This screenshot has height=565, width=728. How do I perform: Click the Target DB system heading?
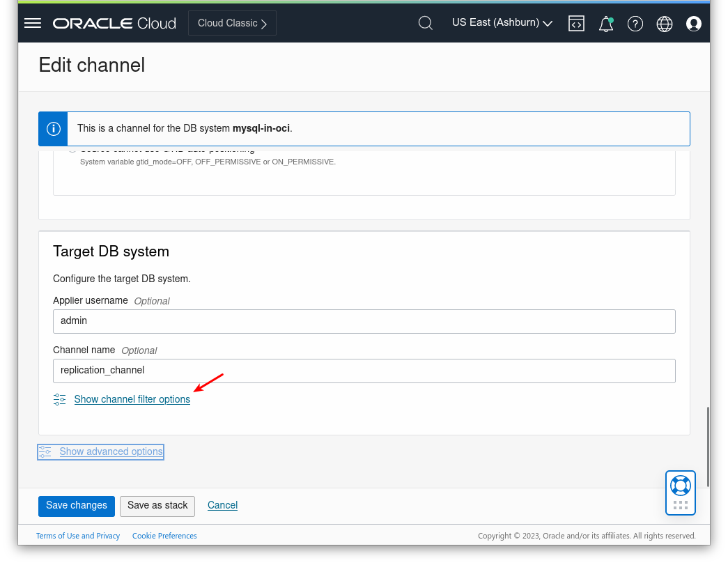111,251
